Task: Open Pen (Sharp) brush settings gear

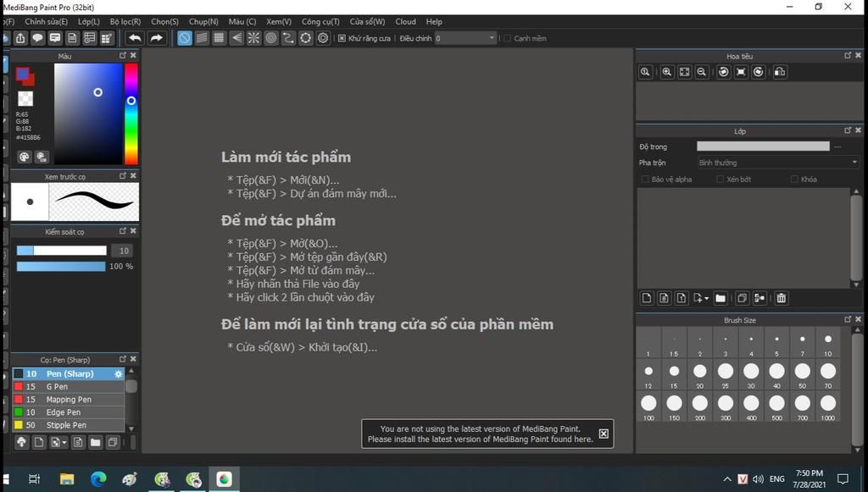Action: [118, 374]
